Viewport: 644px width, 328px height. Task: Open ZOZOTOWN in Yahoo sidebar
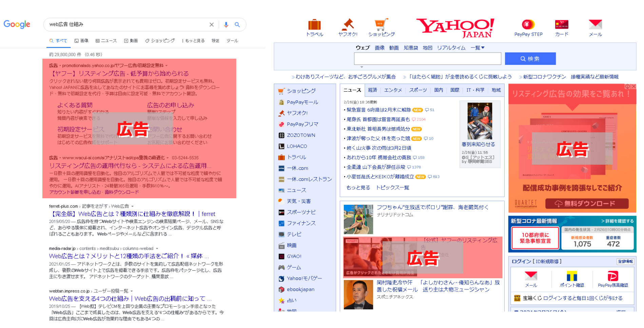[301, 135]
